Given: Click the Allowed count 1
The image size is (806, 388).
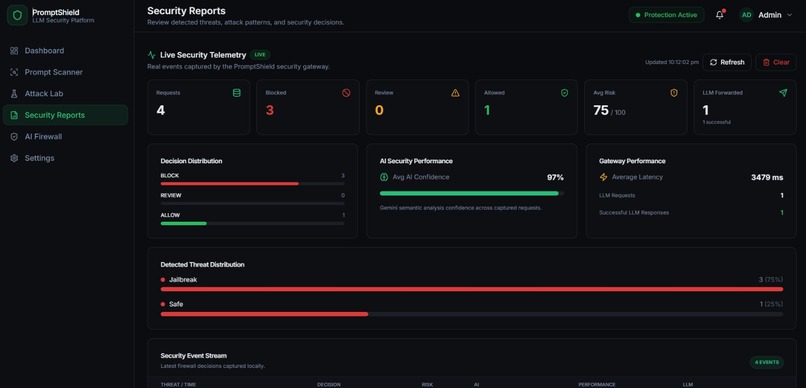Looking at the screenshot, I should 487,110.
